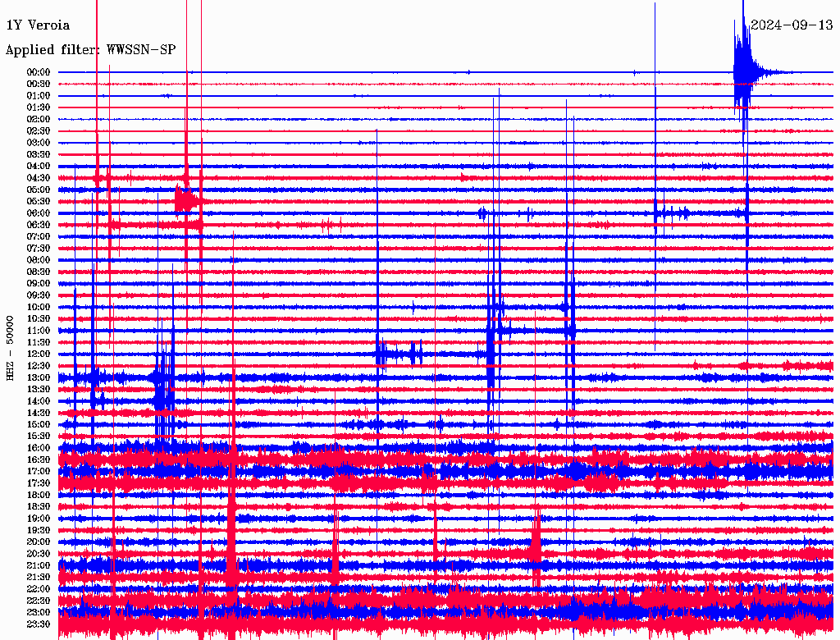This screenshot has height=640, width=840.
Task: Select the 14:30 time label
Action: tap(39, 413)
